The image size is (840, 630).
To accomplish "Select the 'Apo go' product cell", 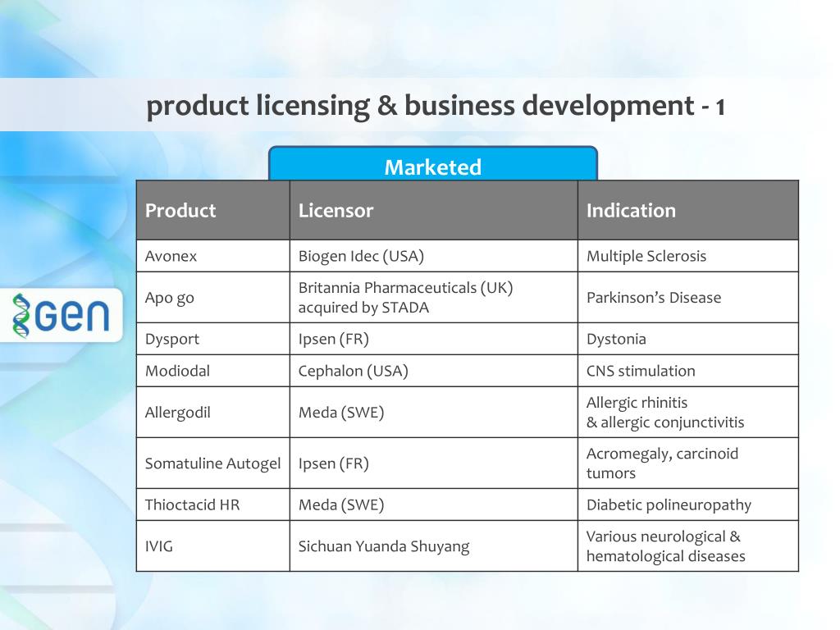I will pos(213,297).
